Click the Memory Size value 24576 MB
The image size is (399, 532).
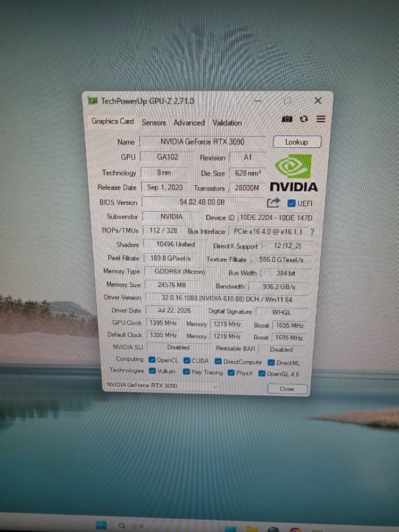tap(172, 285)
